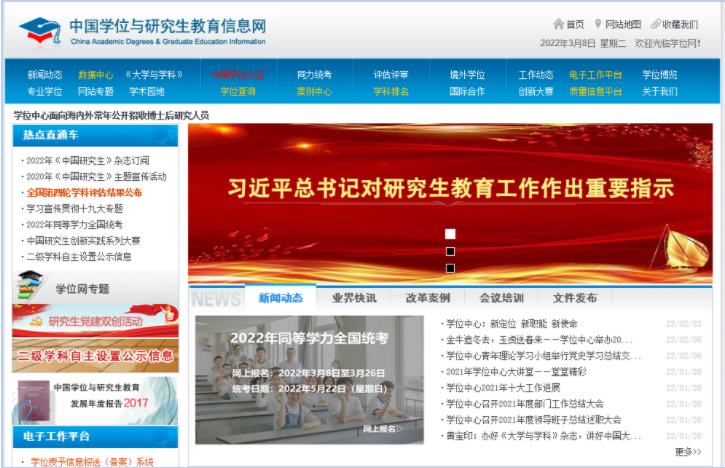Viewport: 725px width, 468px height.
Task: Open the 数据中心 navigation menu
Action: pyautogui.click(x=96, y=75)
